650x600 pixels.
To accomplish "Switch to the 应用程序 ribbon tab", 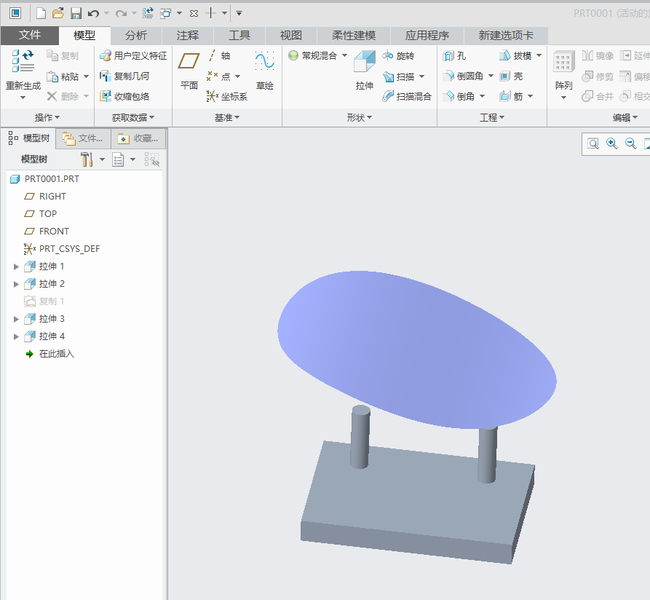I will tap(427, 36).
